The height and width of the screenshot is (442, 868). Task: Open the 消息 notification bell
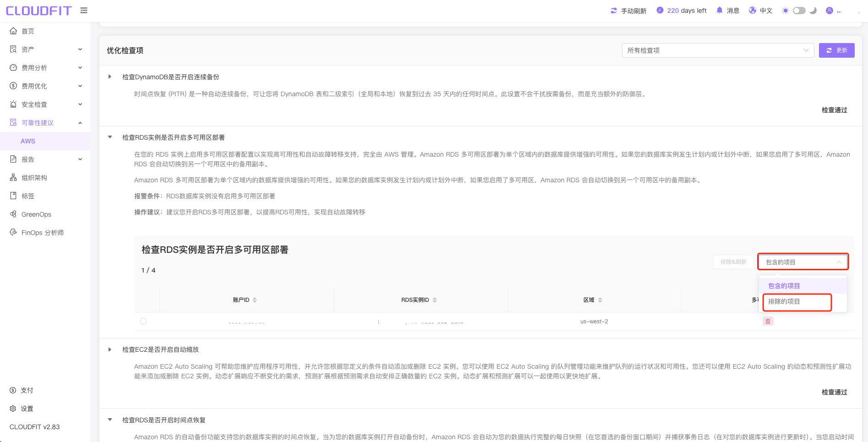(x=720, y=10)
